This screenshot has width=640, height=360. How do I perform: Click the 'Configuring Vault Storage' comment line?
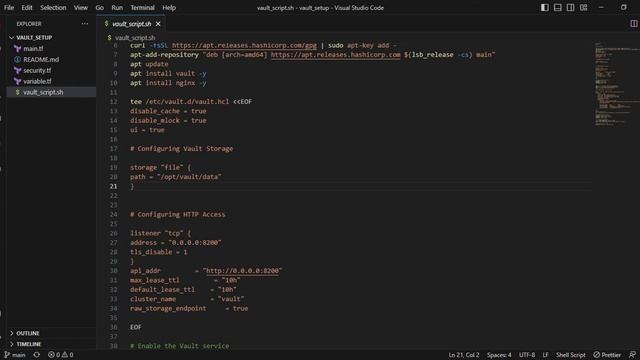point(182,149)
